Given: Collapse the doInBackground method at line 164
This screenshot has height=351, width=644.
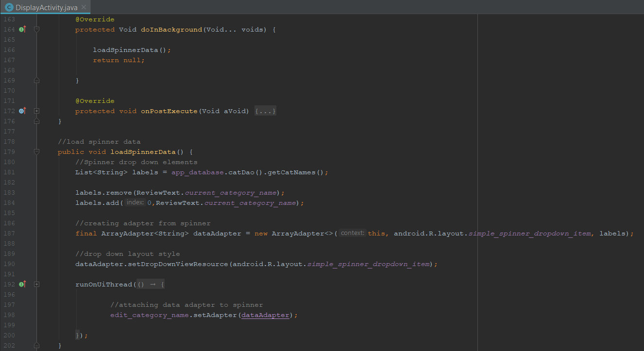Looking at the screenshot, I should [37, 30].
